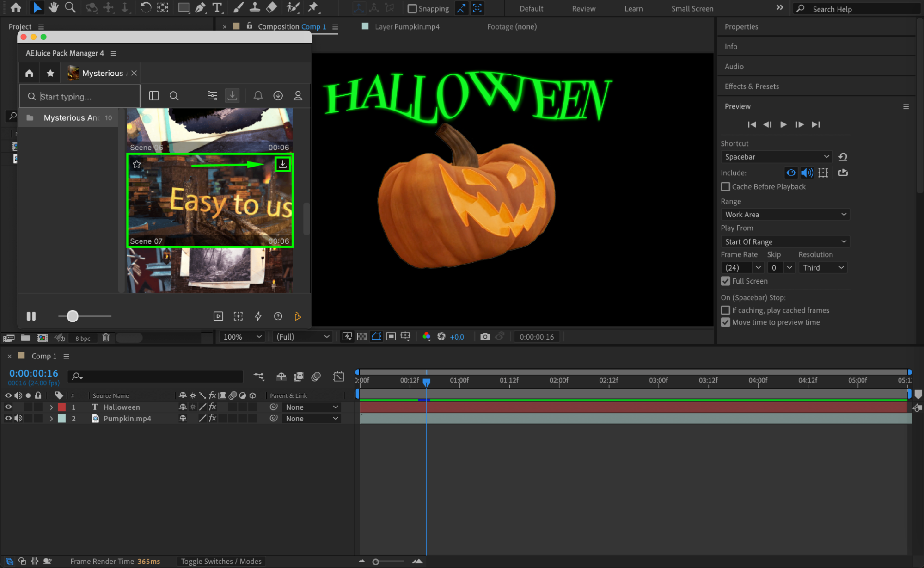This screenshot has width=924, height=568.
Task: Enable Cache Before Playback checkbox
Action: pyautogui.click(x=725, y=187)
